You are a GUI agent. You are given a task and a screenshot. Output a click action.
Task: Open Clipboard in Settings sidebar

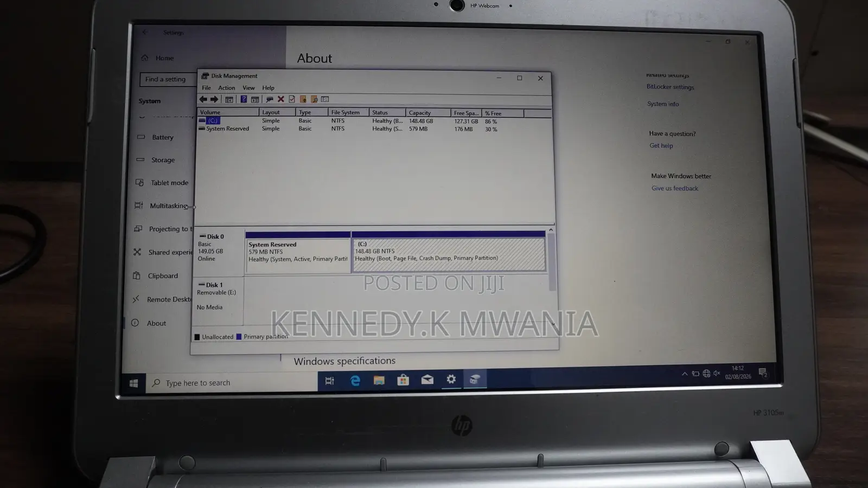[156, 276]
